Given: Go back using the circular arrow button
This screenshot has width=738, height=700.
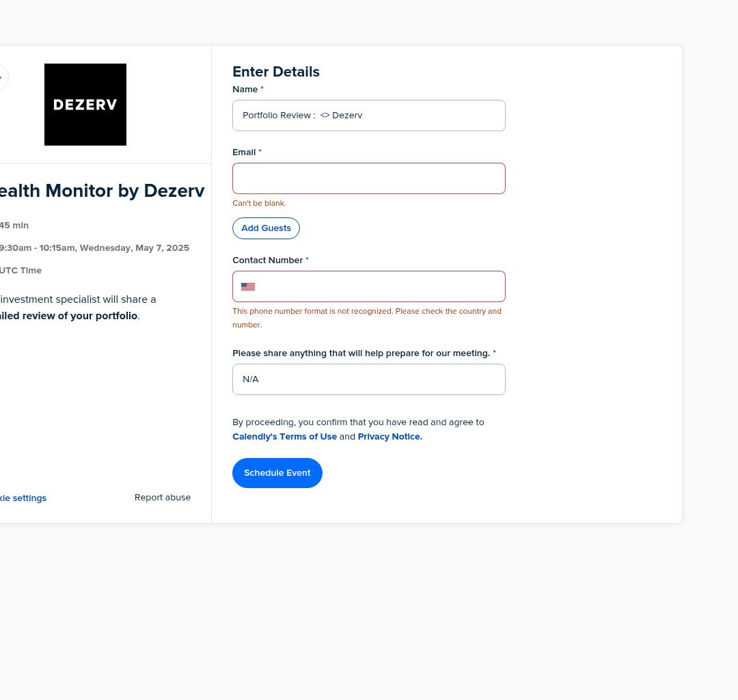Looking at the screenshot, I should point(2,78).
